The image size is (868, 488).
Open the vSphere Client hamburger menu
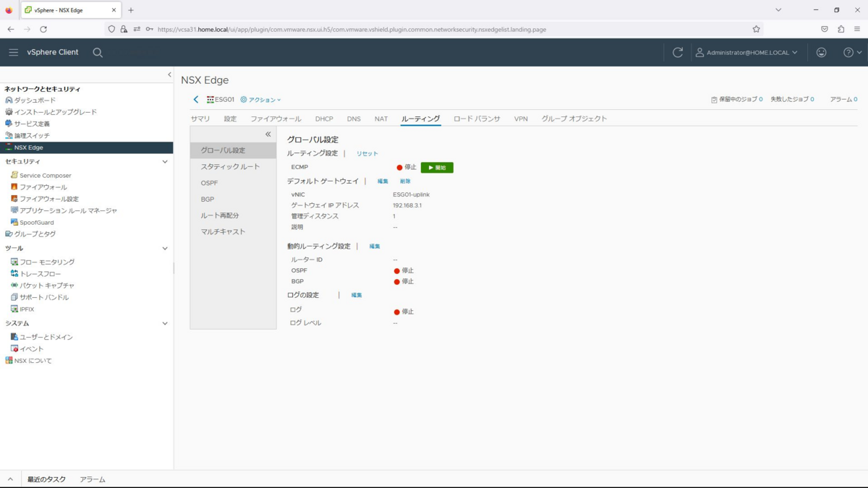click(x=14, y=52)
